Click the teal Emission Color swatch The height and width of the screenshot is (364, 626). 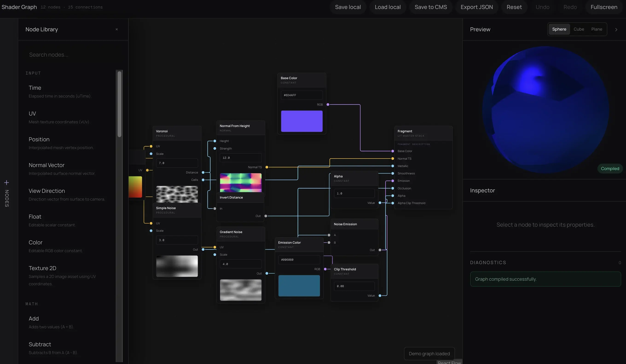tap(299, 286)
